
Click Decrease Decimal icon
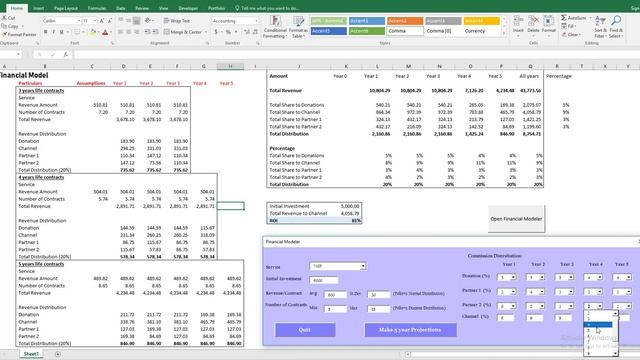pos(255,32)
